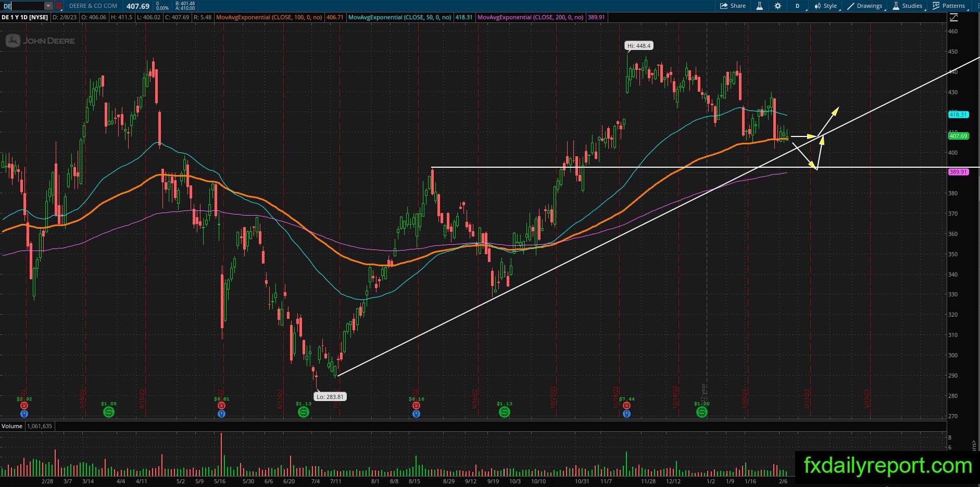Click the 0.00% change value

tap(162, 8)
